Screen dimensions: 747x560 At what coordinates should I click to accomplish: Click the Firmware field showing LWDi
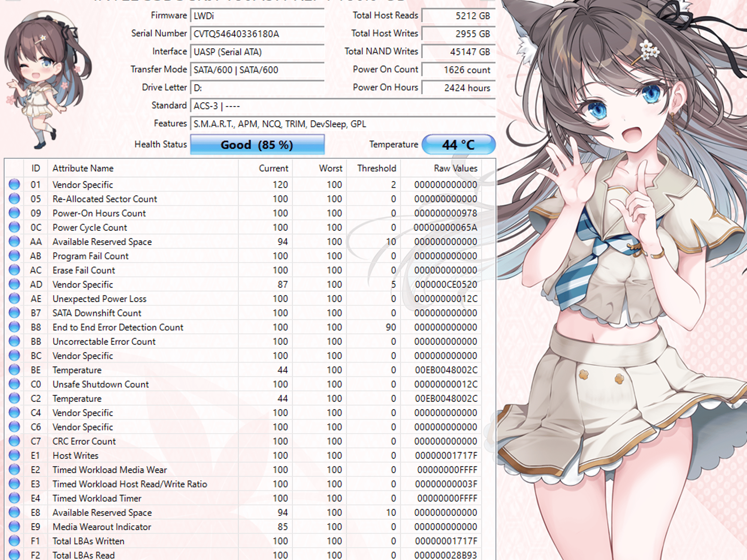pos(257,16)
